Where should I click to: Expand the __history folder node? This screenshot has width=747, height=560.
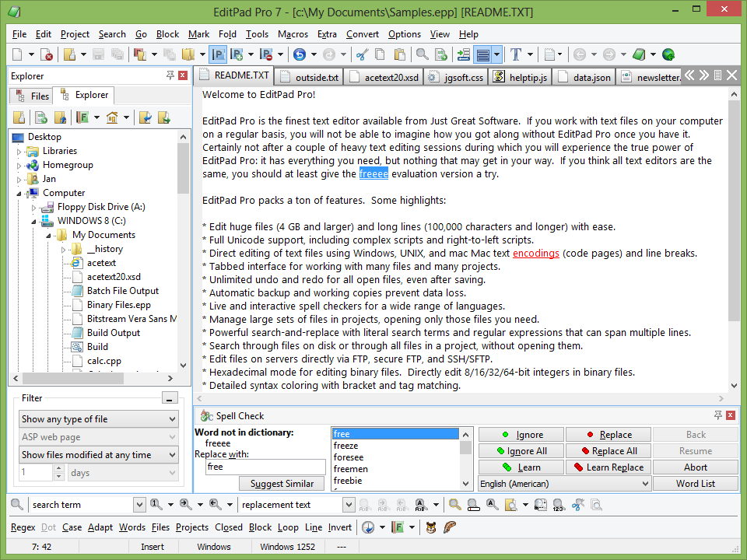pos(63,250)
